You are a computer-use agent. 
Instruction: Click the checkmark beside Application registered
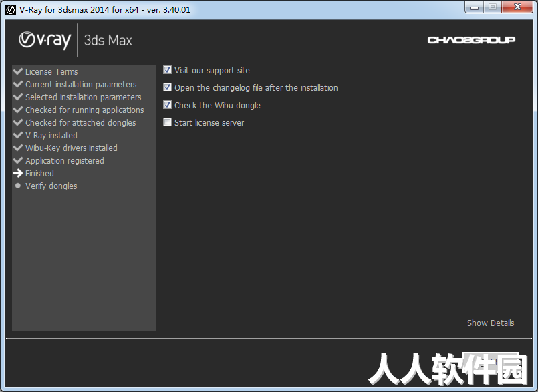point(18,160)
